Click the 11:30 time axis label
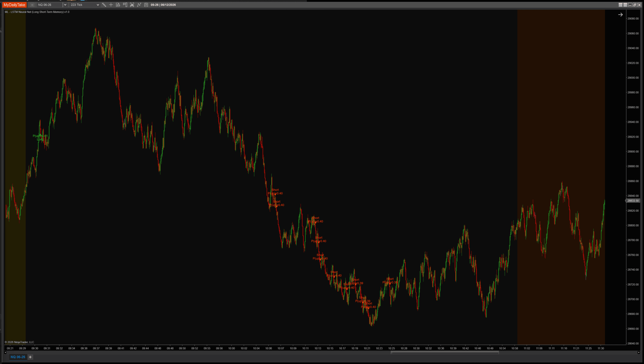Viewport: 644px width, 364px height. click(x=601, y=348)
